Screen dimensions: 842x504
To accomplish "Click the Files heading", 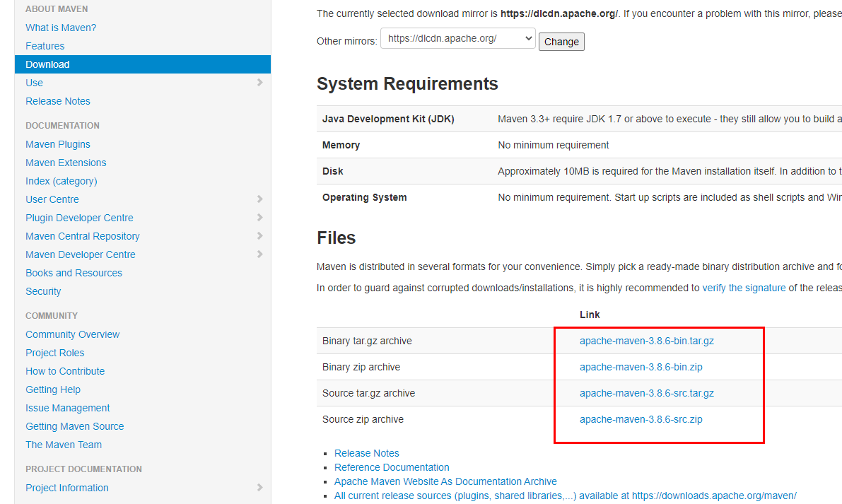I will point(336,238).
